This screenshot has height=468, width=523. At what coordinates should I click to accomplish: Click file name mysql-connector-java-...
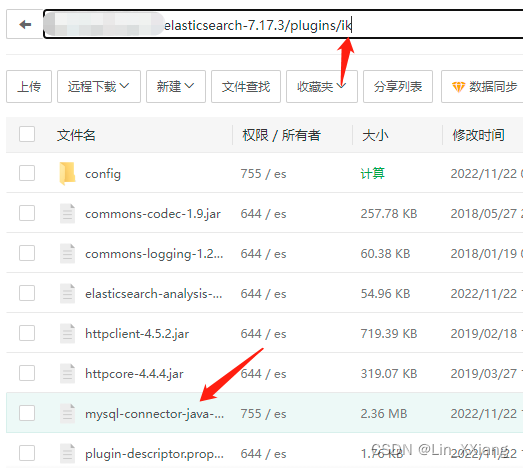[154, 414]
